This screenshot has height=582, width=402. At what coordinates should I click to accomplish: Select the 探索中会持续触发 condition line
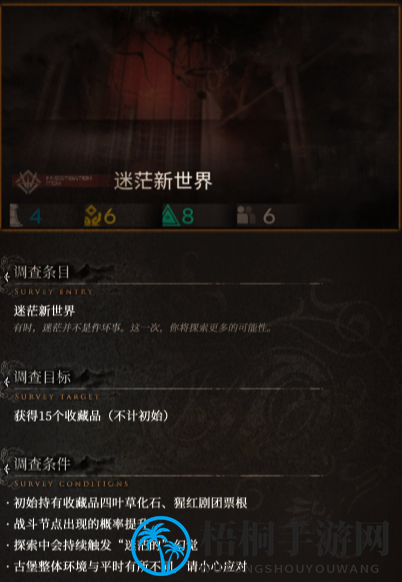pyautogui.click(x=106, y=545)
